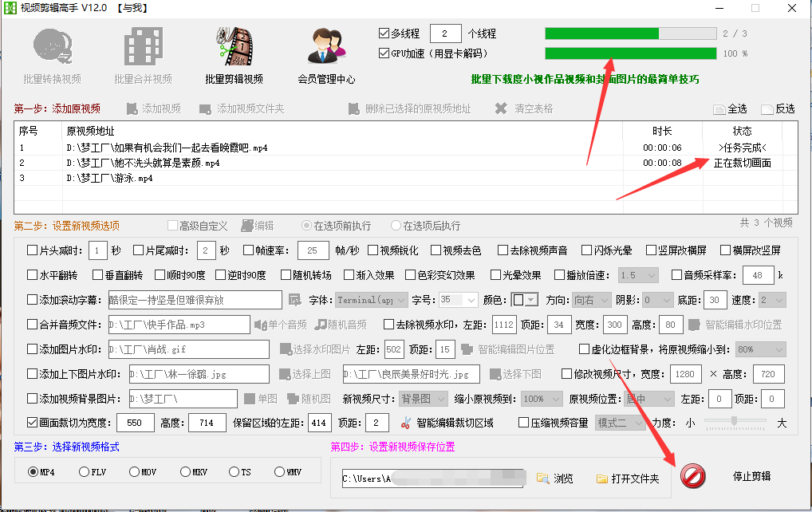Enable 添加滚动字幕 checkbox
The height and width of the screenshot is (512, 812).
pyautogui.click(x=32, y=300)
